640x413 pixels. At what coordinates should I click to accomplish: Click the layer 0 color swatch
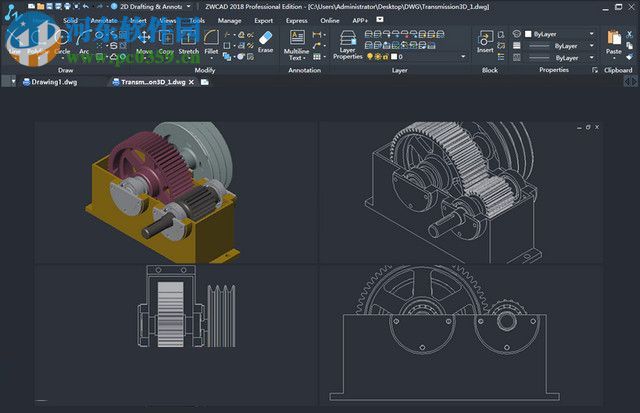click(x=394, y=57)
